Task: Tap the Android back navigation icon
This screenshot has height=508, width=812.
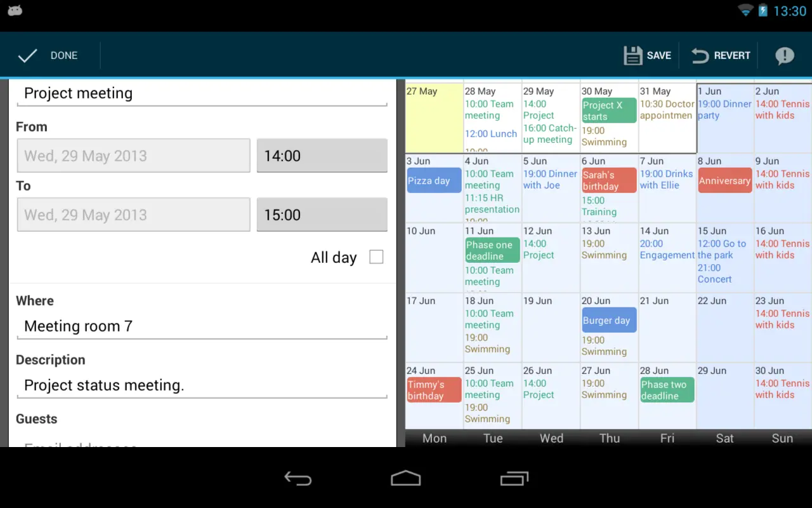Action: click(298, 478)
